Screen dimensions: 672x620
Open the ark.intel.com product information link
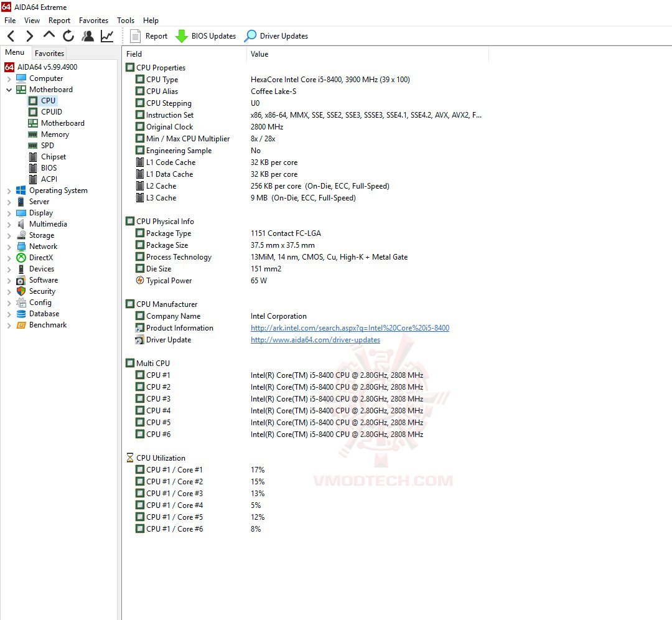[350, 328]
